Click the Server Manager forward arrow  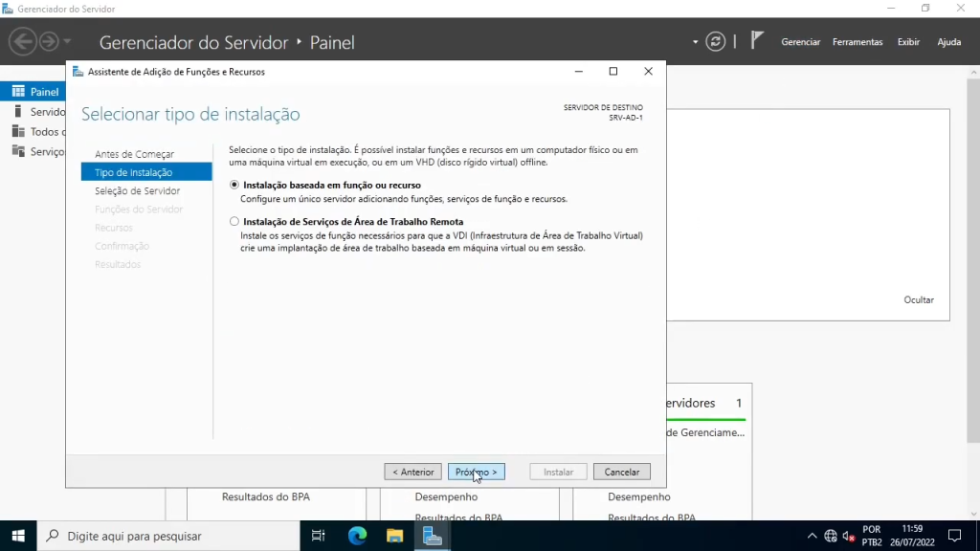tap(49, 42)
